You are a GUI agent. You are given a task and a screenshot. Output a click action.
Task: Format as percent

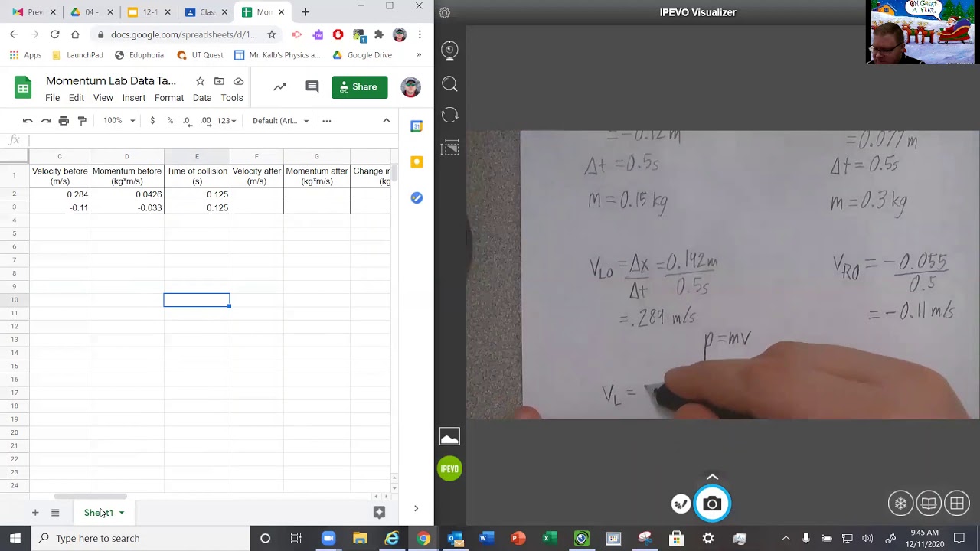coord(170,121)
